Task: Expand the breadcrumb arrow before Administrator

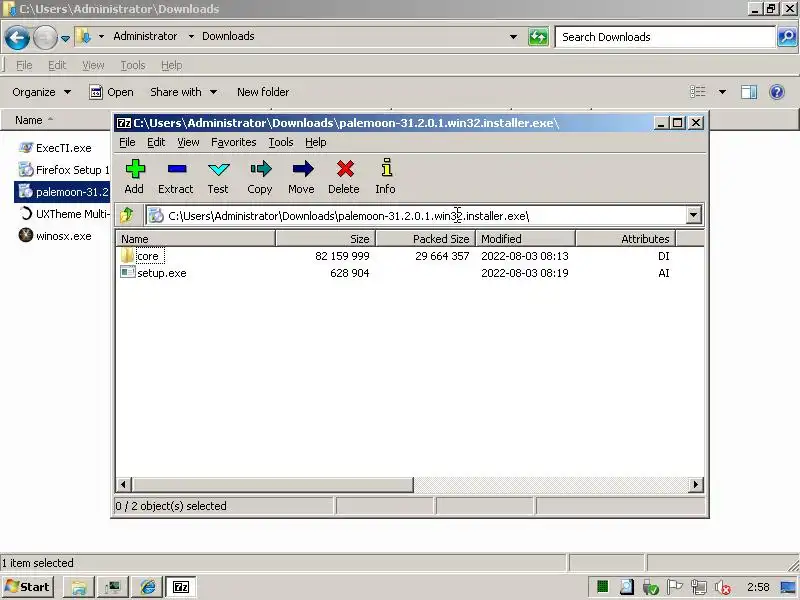Action: [101, 36]
